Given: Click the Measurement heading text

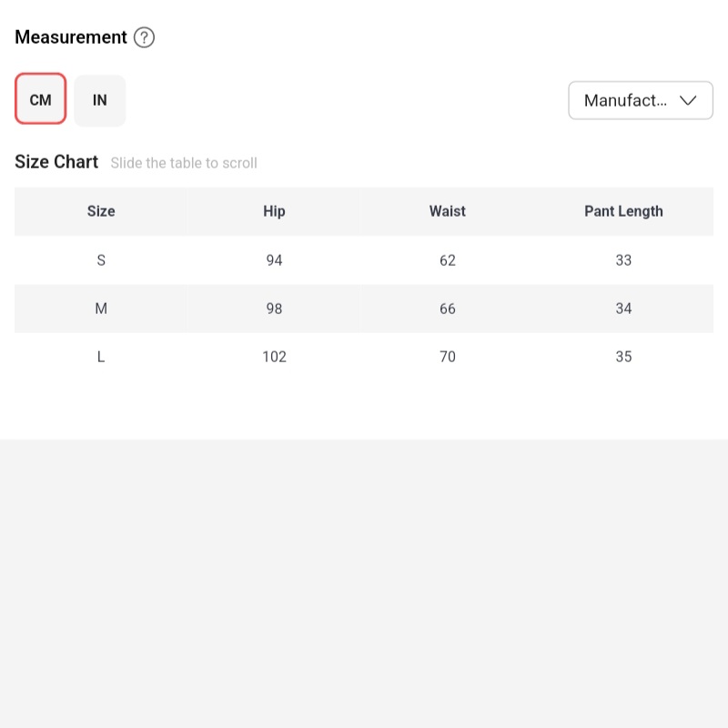Looking at the screenshot, I should click(71, 37).
